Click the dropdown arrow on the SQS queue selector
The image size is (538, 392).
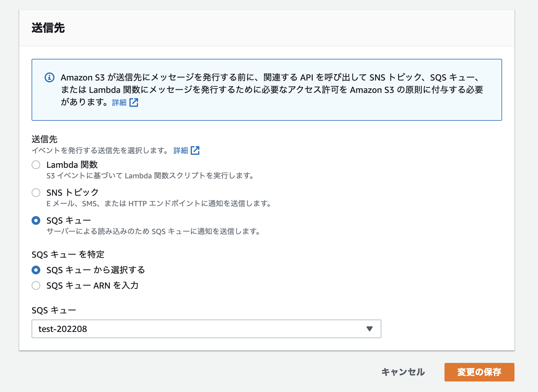pyautogui.click(x=370, y=329)
